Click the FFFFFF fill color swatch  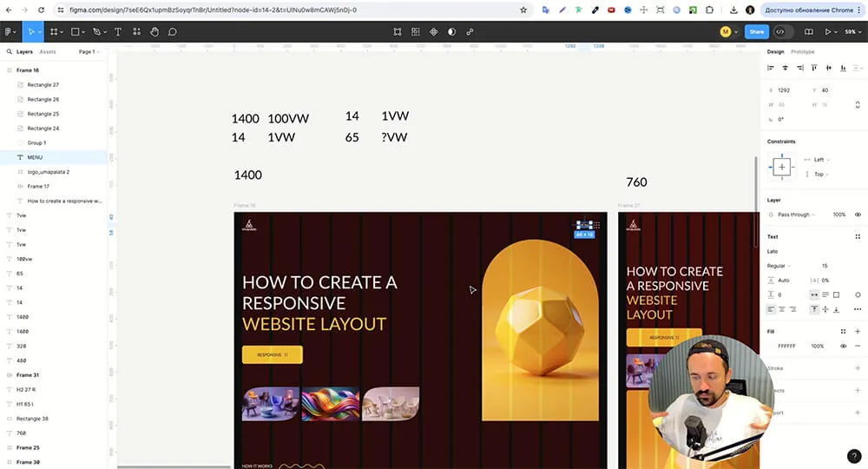click(772, 346)
